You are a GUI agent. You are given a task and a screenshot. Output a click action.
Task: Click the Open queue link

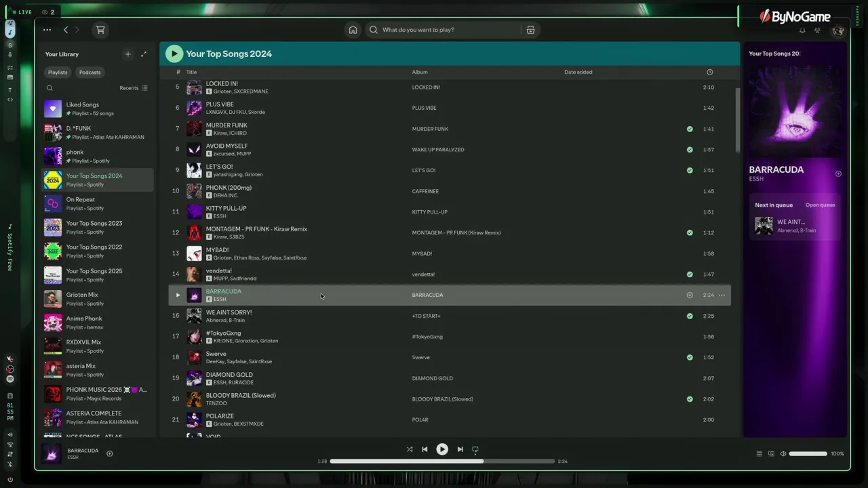click(x=820, y=205)
